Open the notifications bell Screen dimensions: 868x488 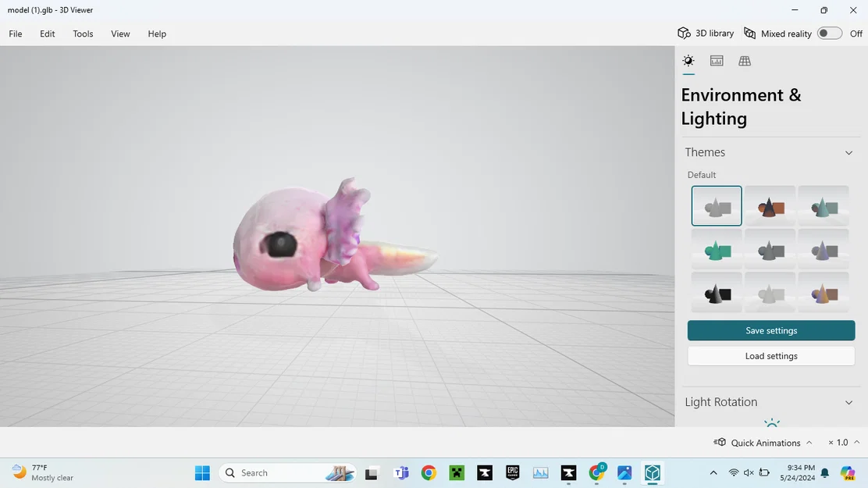click(x=825, y=473)
